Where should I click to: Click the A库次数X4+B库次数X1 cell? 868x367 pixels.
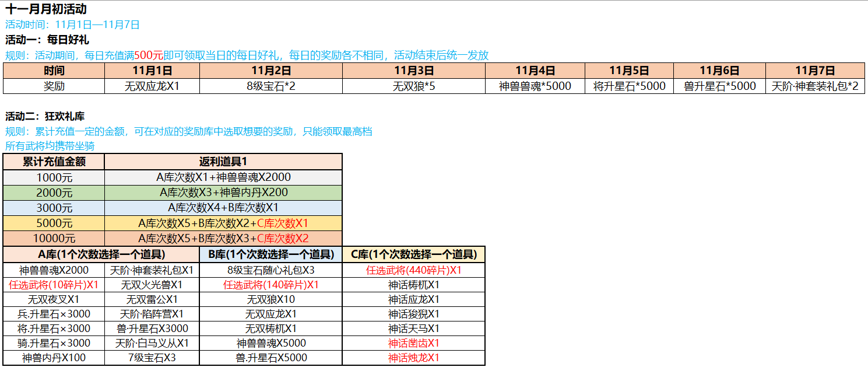[223, 208]
